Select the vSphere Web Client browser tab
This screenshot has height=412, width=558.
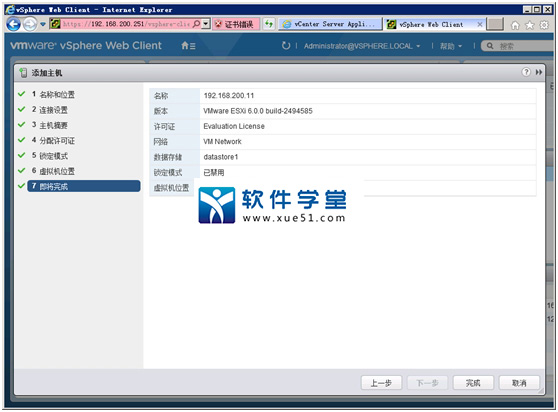[434, 25]
